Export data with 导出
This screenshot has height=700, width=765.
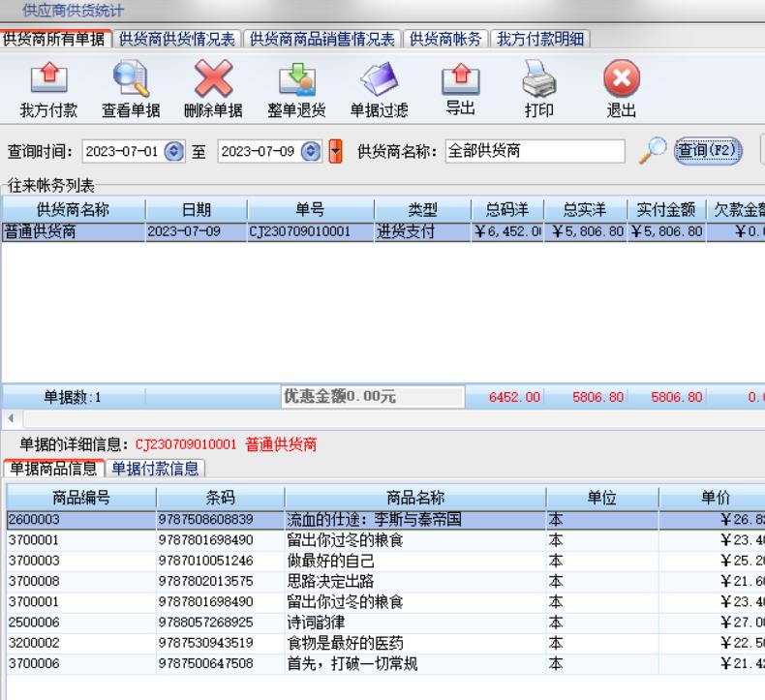460,89
